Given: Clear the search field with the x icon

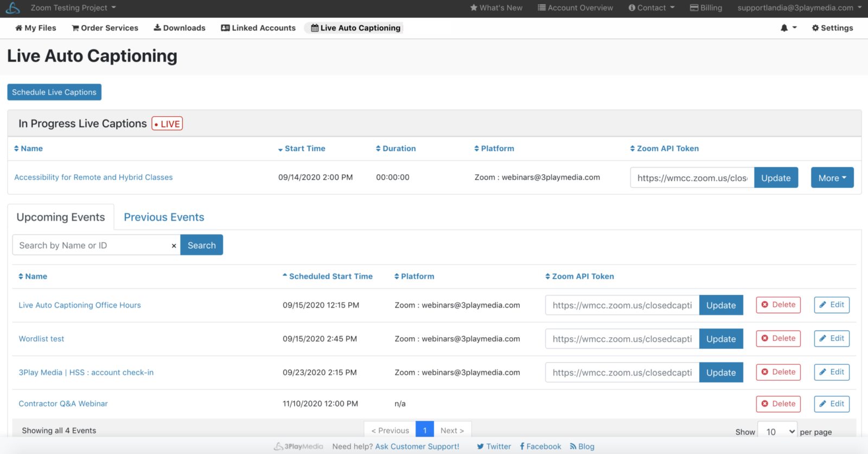Looking at the screenshot, I should (174, 245).
